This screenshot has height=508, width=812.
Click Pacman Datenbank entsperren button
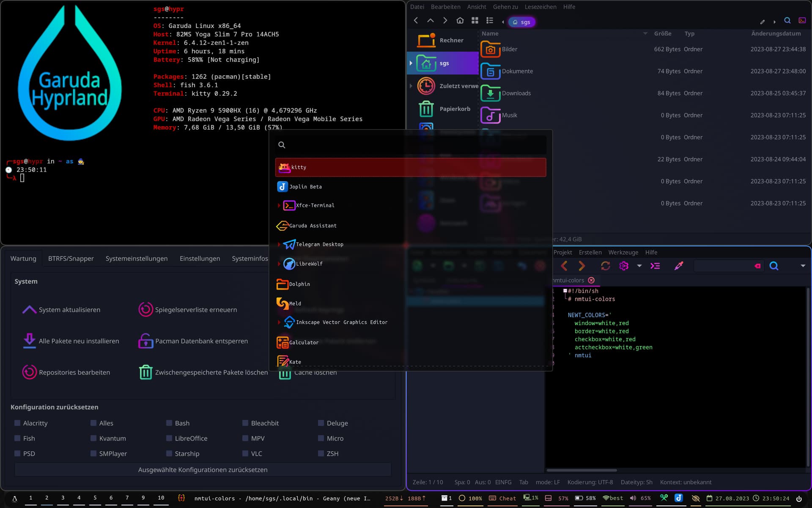tap(193, 341)
